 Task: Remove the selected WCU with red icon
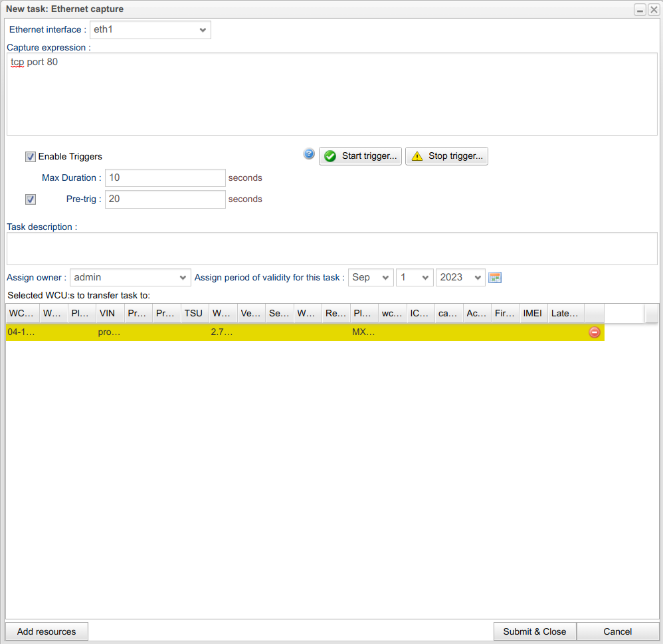tap(594, 332)
